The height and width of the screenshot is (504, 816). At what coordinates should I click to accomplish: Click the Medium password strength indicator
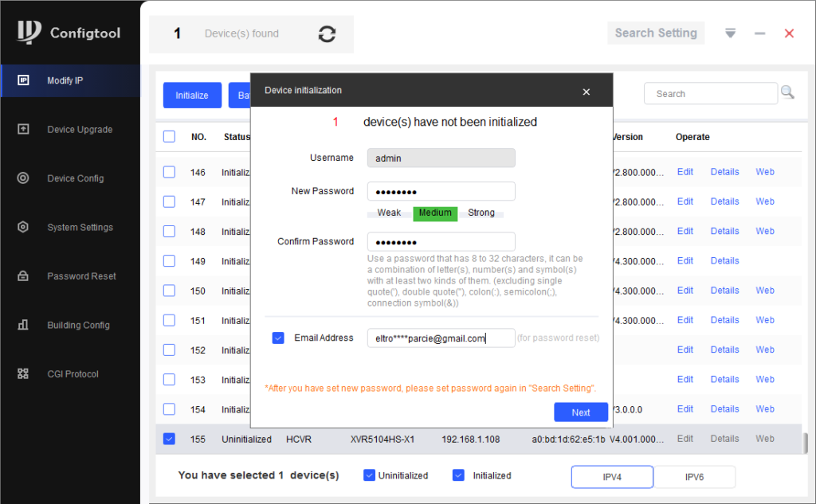point(435,213)
